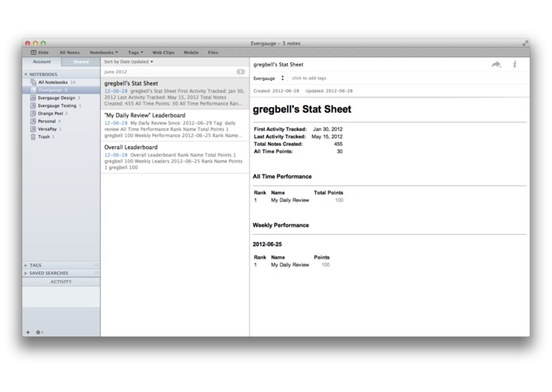Open note info via the i icon
The height and width of the screenshot is (392, 552).
[x=515, y=64]
